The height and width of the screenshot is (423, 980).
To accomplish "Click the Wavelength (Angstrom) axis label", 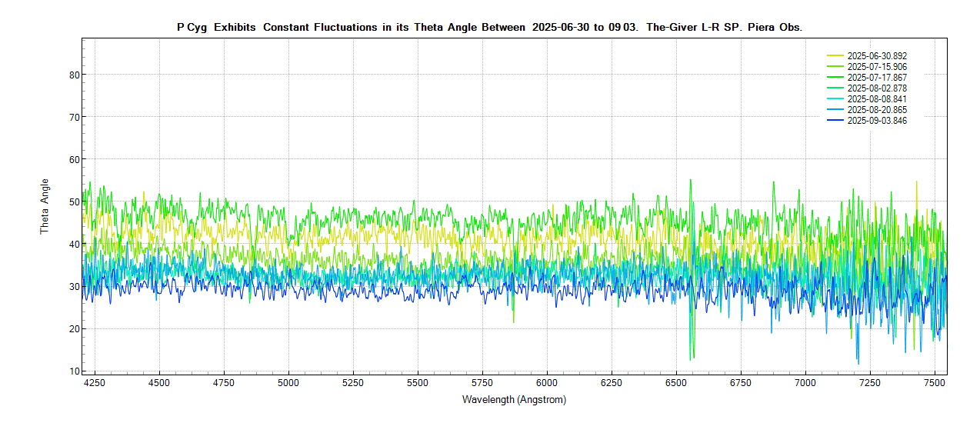I will pos(514,400).
